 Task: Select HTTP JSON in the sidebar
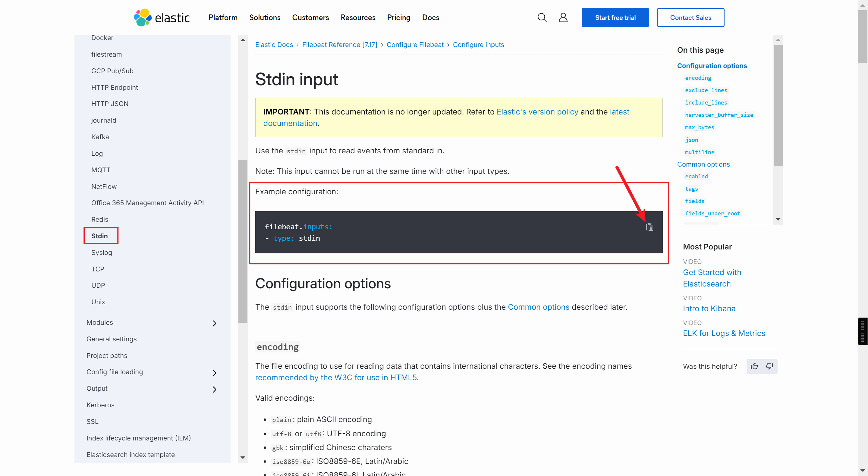point(109,104)
